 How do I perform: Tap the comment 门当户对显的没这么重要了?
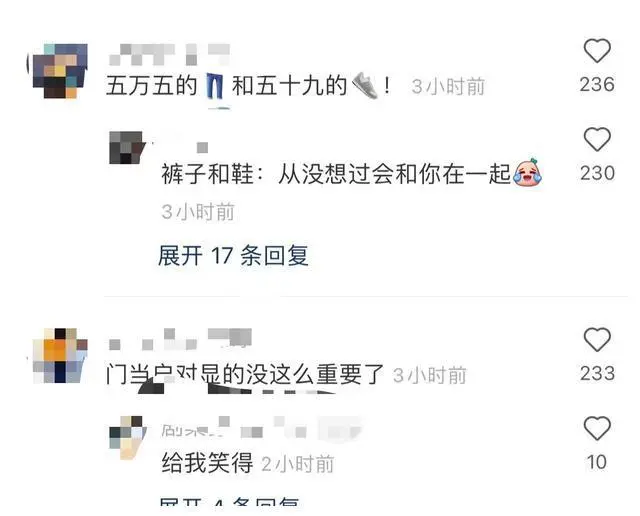245,374
